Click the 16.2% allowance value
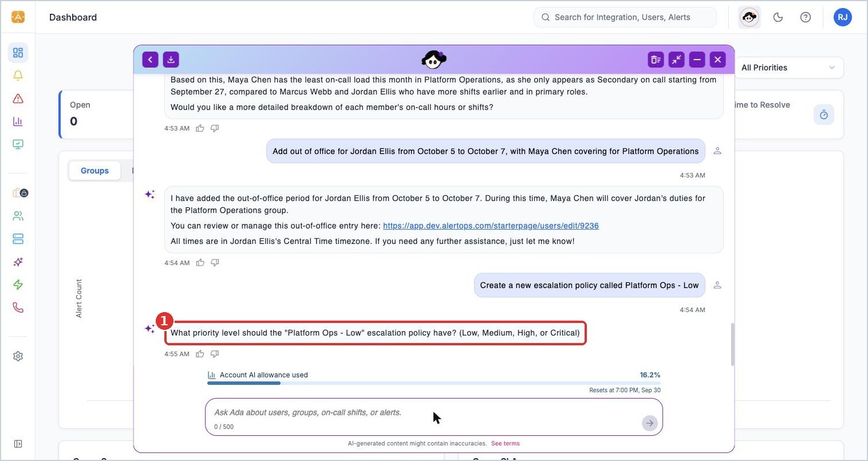The height and width of the screenshot is (461, 868). coord(650,375)
